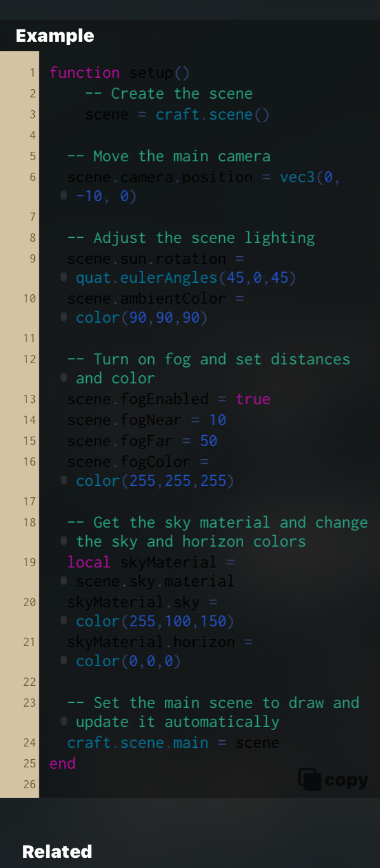Screen dimensions: 380x868
Task: Click line number 1 in the gutter
Action: pos(32,73)
